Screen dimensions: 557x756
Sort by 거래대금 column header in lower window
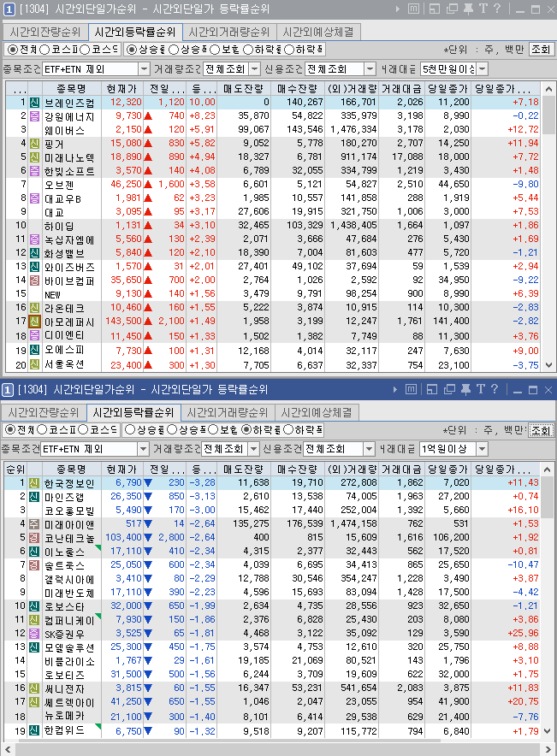tap(402, 470)
